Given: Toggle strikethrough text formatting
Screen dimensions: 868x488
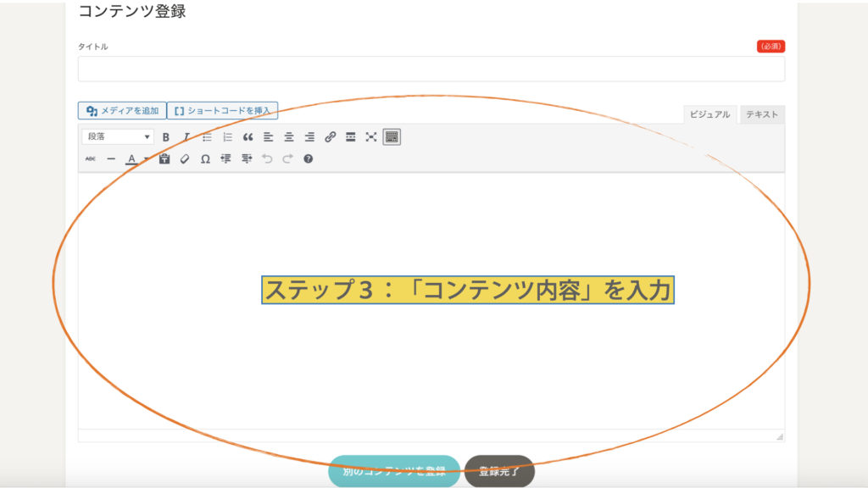Looking at the screenshot, I should pos(91,158).
